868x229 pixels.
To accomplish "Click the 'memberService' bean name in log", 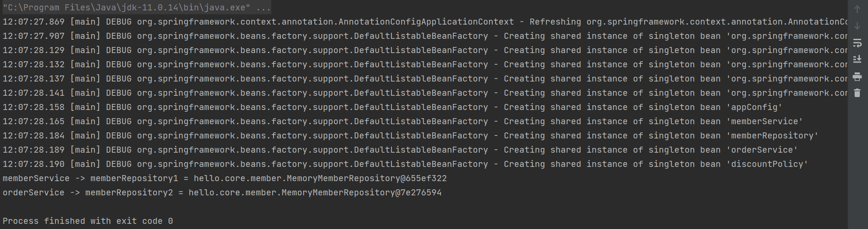I will coord(764,121).
